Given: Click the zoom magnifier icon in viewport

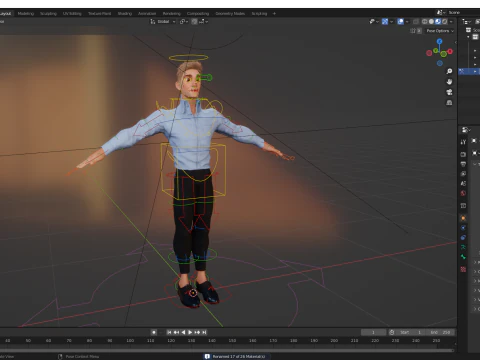Looking at the screenshot, I should click(x=449, y=71).
